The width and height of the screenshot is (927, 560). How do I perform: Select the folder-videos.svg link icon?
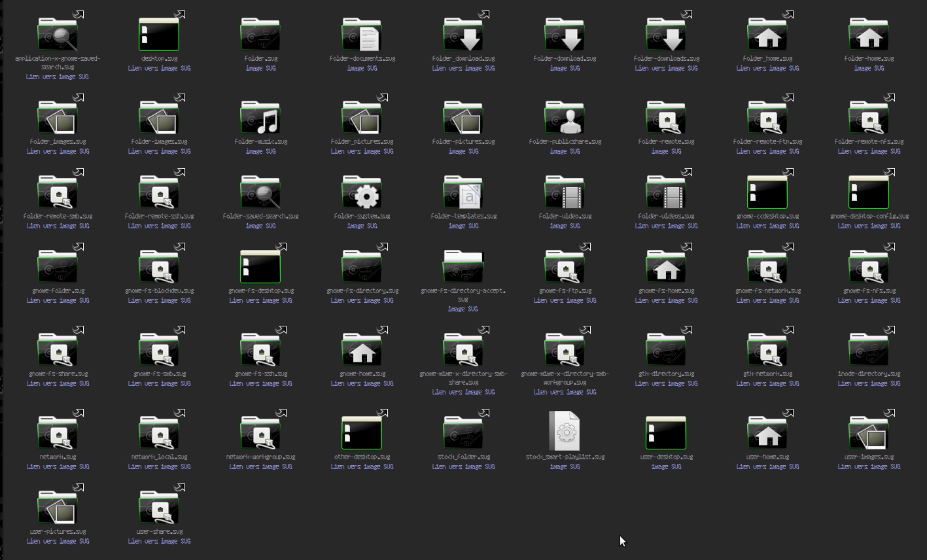666,192
